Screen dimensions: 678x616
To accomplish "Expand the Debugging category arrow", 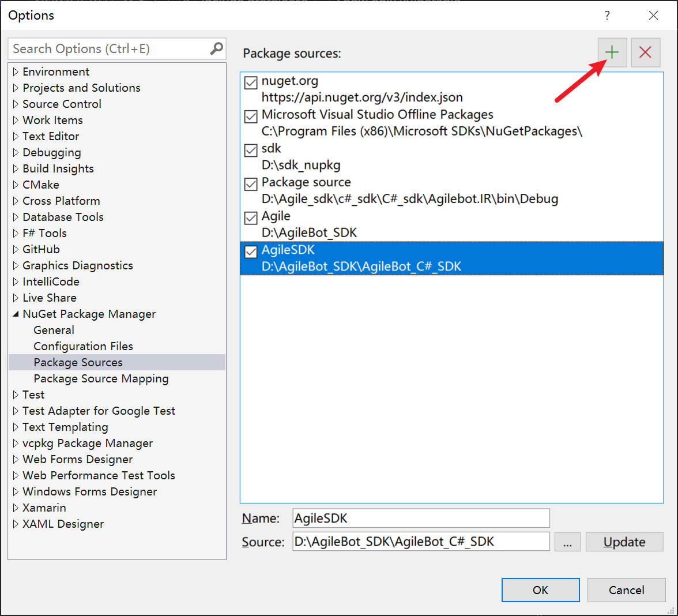I will (16, 153).
